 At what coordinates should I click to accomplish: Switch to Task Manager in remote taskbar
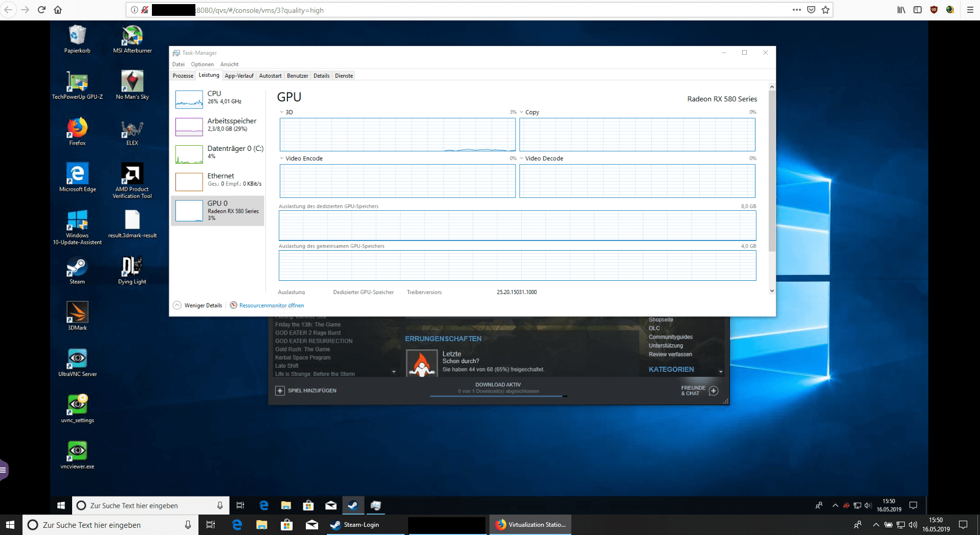tap(375, 505)
